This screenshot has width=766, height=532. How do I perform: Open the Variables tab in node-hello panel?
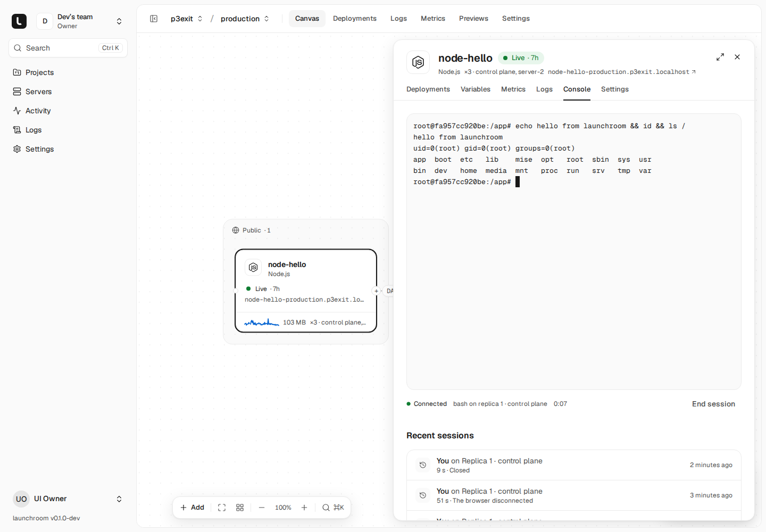point(476,89)
